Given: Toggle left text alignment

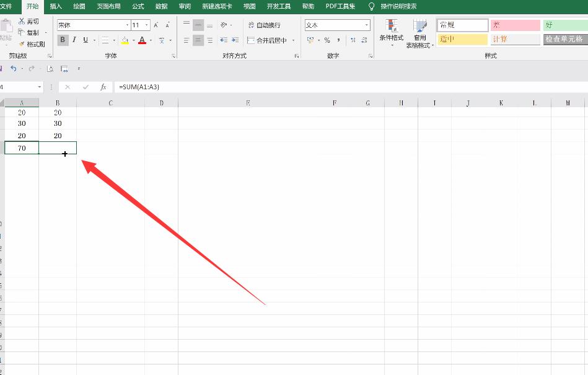Looking at the screenshot, I should click(186, 40).
